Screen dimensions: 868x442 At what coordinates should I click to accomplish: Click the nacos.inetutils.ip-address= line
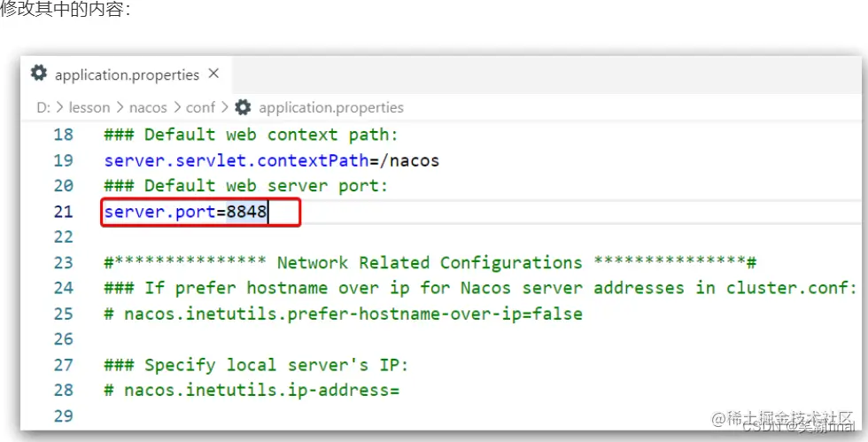click(252, 391)
